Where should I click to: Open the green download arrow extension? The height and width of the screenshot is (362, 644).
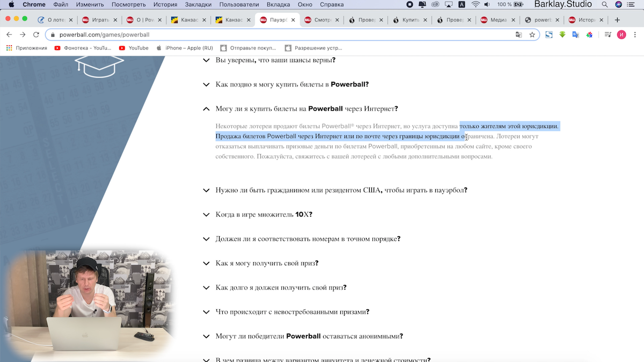[x=562, y=34]
